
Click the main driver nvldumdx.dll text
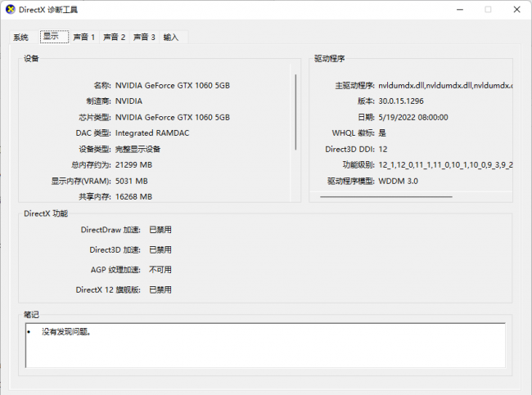click(x=445, y=85)
